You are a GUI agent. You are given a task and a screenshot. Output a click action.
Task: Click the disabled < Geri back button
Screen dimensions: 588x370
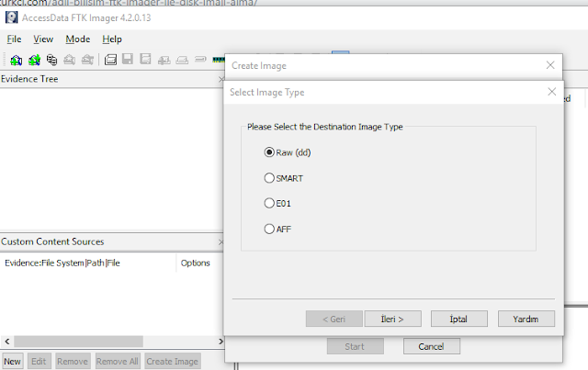334,319
